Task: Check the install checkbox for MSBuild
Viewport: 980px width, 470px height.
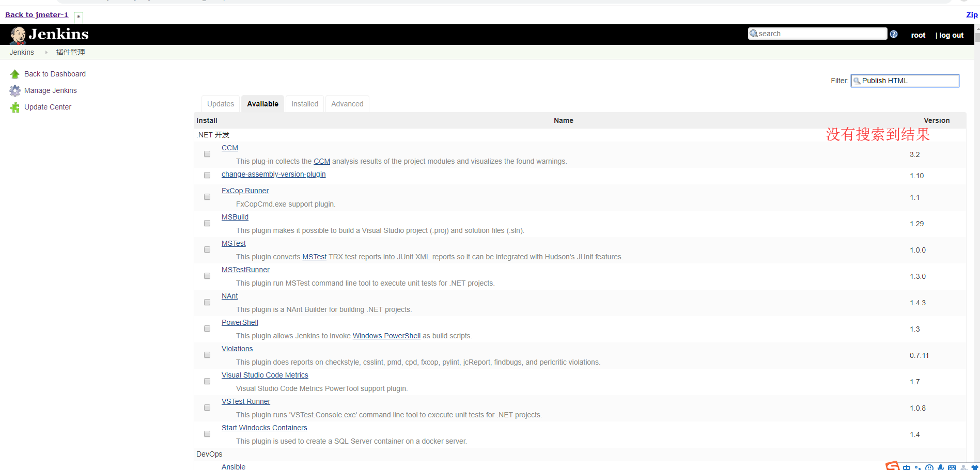Action: (207, 223)
